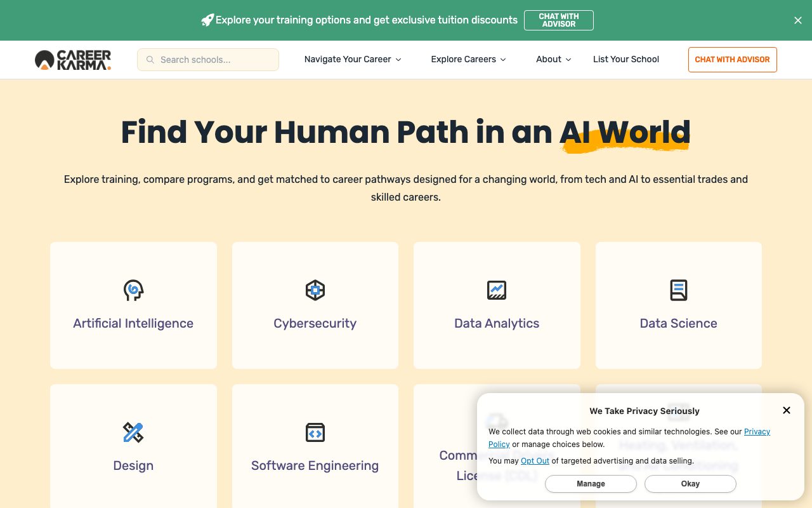Choose the Data Science category
This screenshot has width=812, height=508.
[x=679, y=305]
